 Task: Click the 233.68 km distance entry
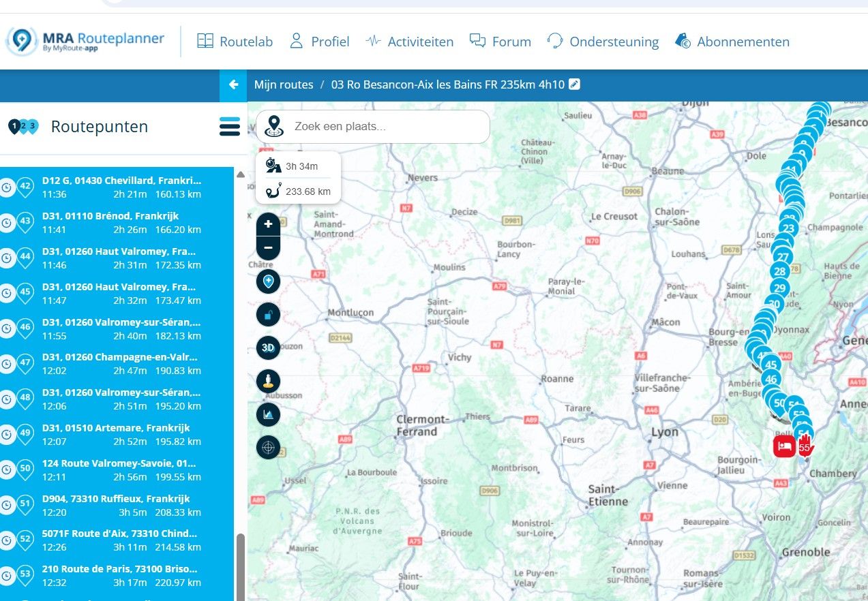(x=299, y=191)
